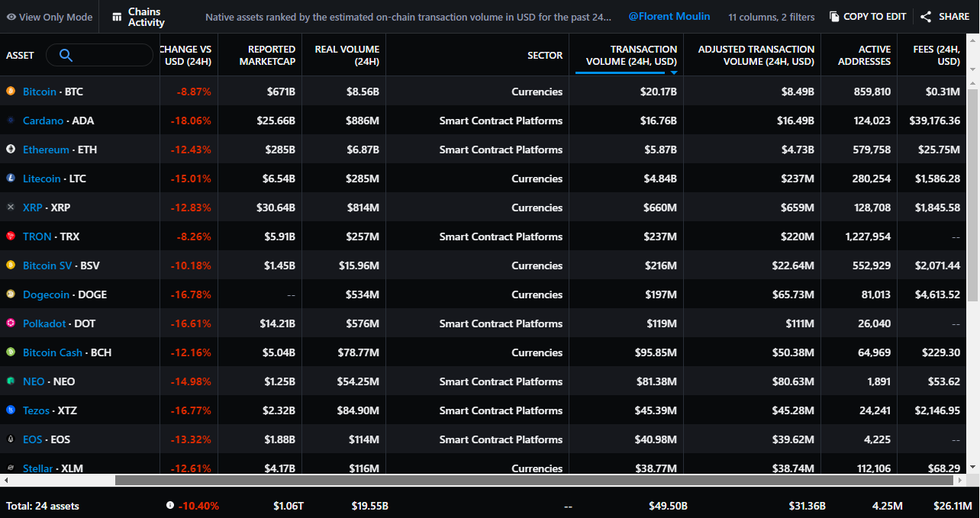
Task: Click the eye icon of View Only Mode
Action: tap(11, 17)
